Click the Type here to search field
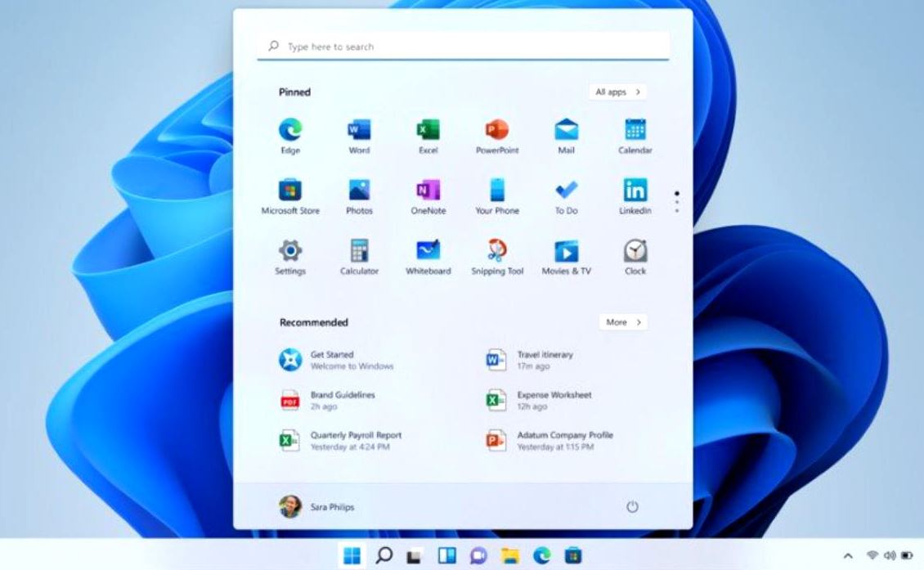This screenshot has height=570, width=924. 463,46
